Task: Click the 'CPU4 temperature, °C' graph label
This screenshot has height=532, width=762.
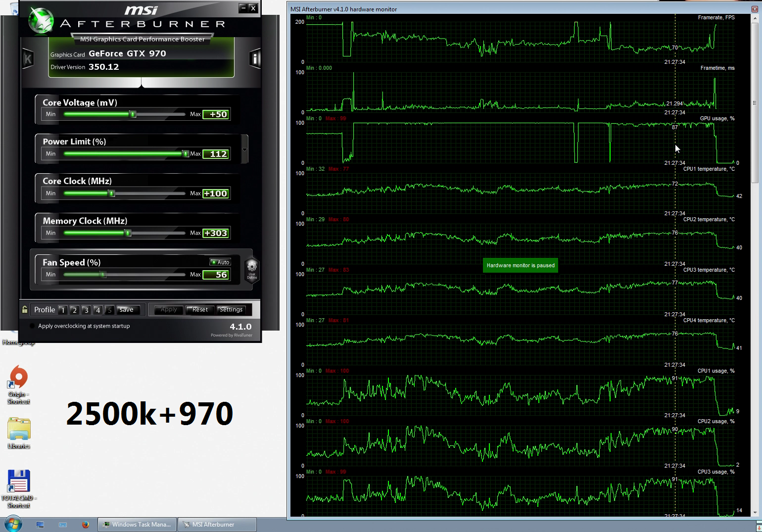Action: click(709, 320)
